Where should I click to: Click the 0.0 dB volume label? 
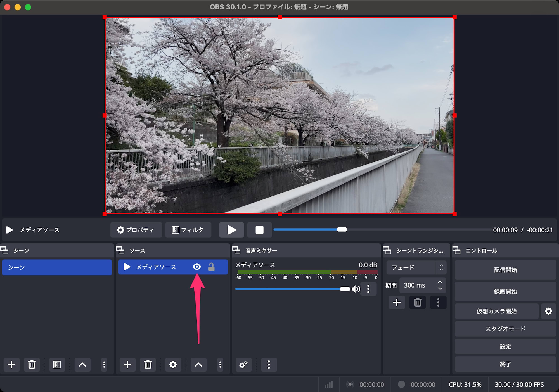pyautogui.click(x=368, y=265)
